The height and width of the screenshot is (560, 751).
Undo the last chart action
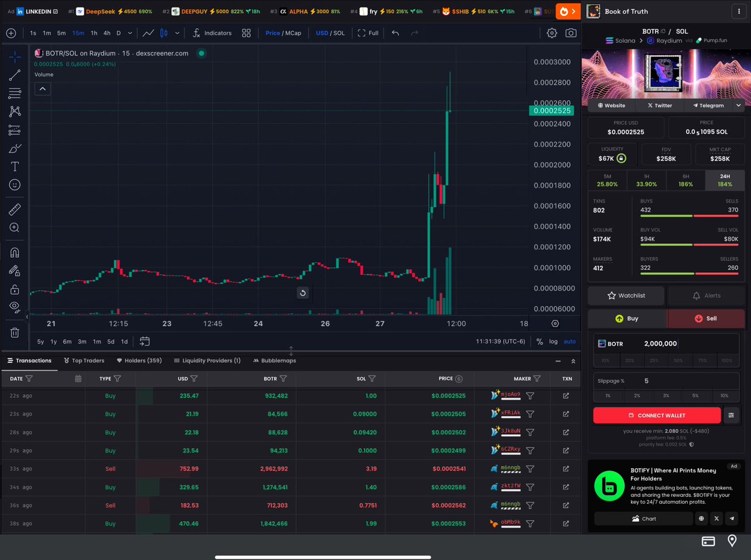click(396, 33)
